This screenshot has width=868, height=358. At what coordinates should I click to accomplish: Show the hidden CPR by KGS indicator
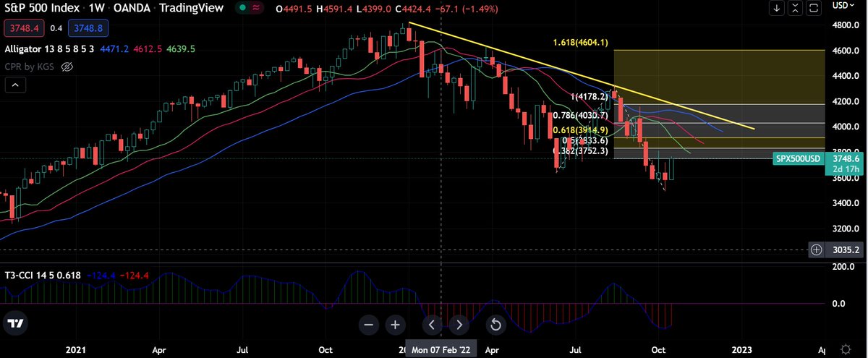click(68, 67)
